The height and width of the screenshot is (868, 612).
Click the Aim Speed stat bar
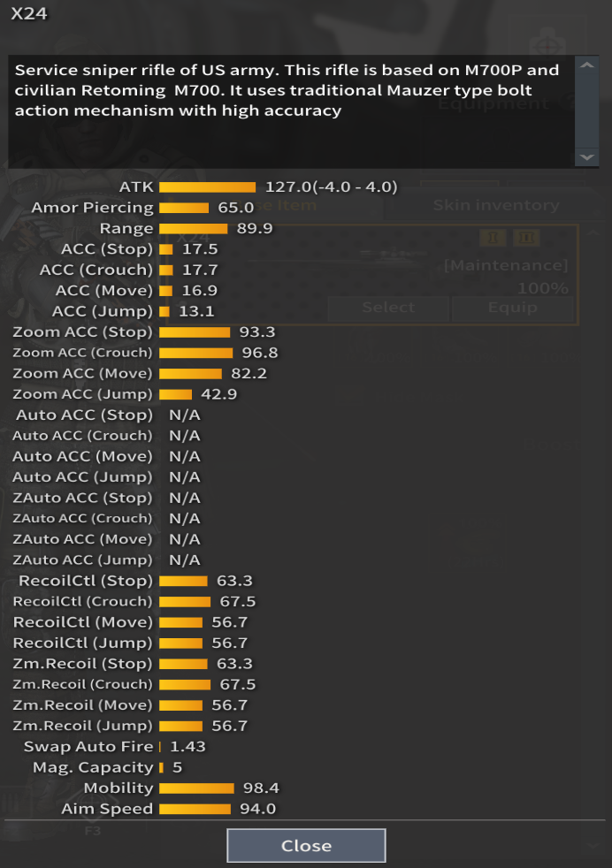[195, 809]
